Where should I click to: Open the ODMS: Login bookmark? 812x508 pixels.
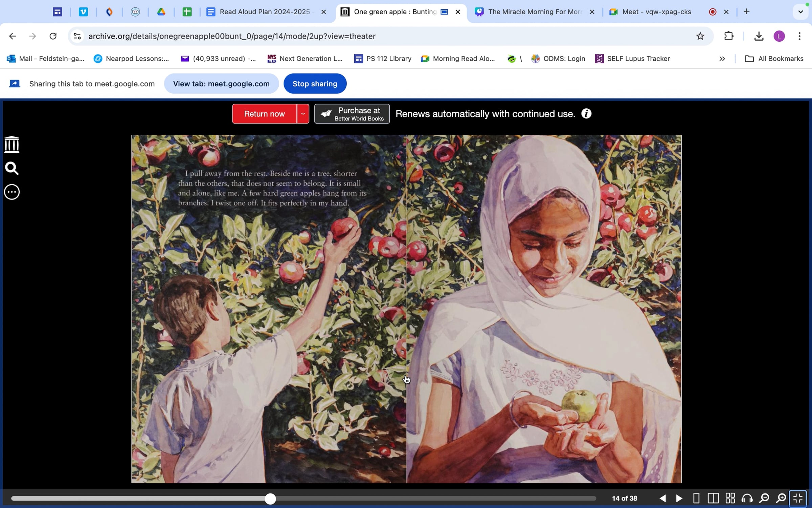click(x=558, y=59)
